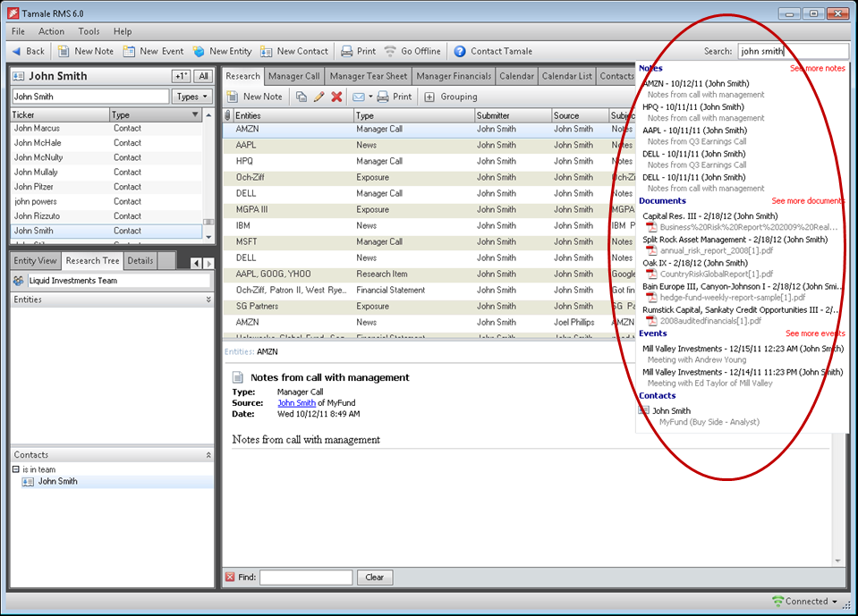The image size is (858, 616).
Task: Click the John Smith entity filter field
Action: [x=90, y=97]
